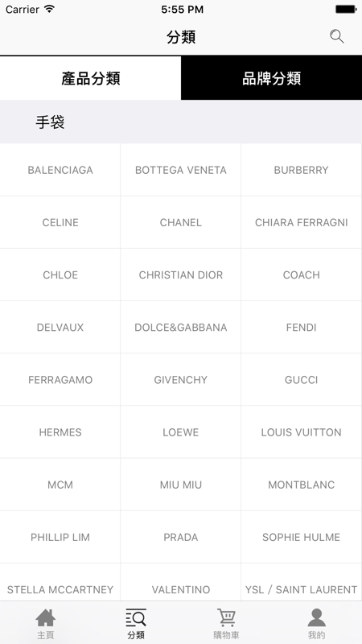
Task: Select the 分類 category icon in bottom bar
Action: tap(136, 623)
